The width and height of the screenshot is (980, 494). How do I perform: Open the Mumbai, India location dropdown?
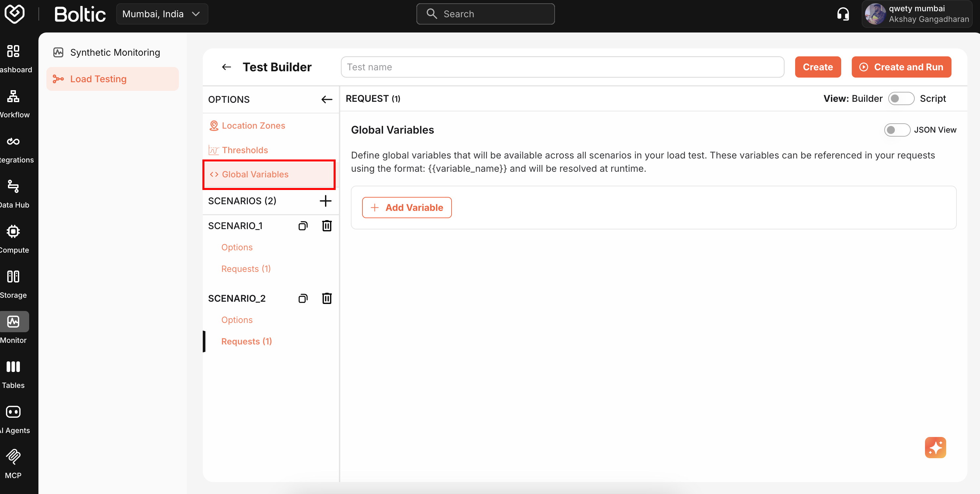click(162, 14)
